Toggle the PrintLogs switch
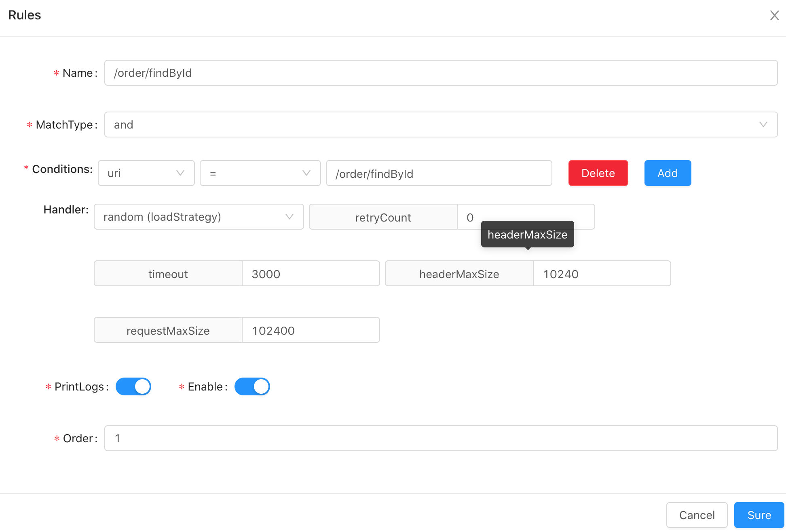 (x=133, y=386)
